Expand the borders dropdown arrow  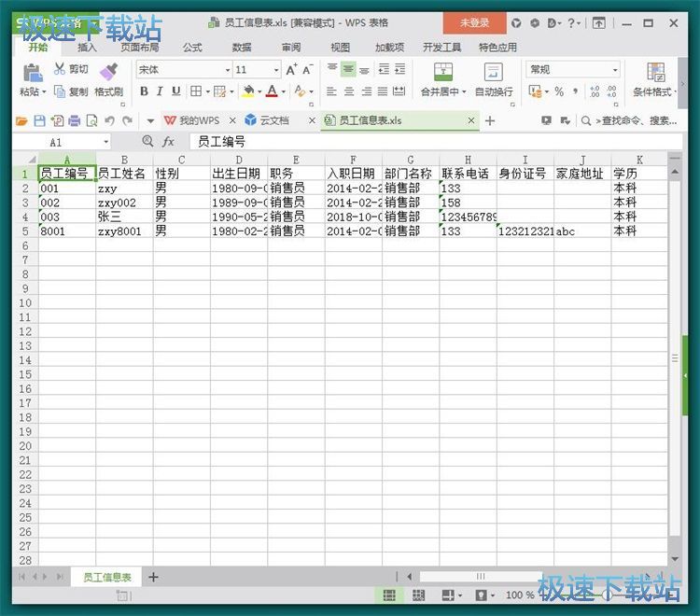tap(207, 92)
